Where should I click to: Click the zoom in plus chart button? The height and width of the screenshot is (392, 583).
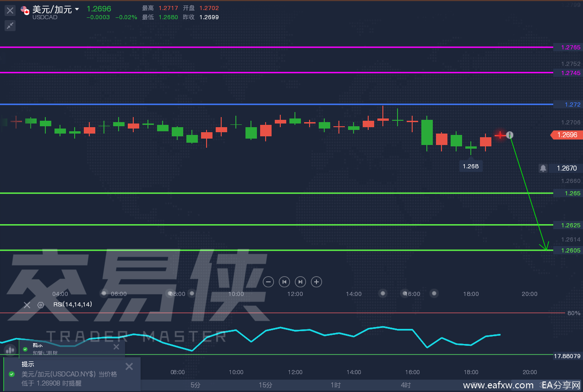point(316,282)
